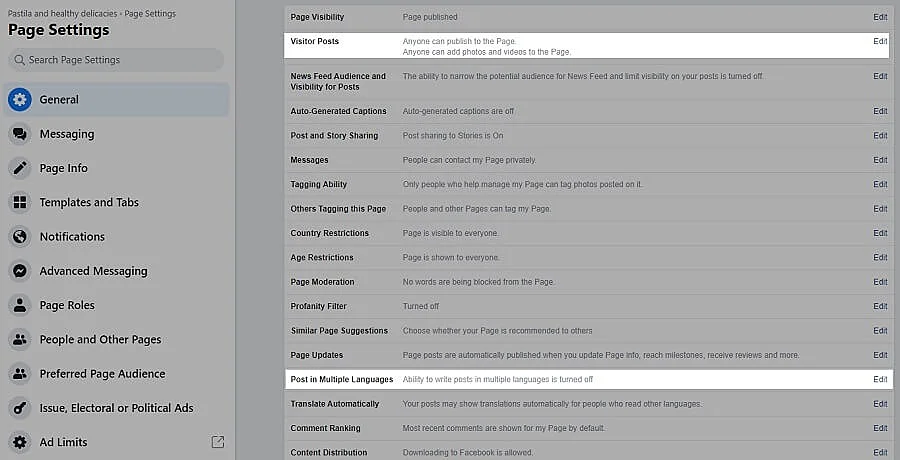900x460 pixels.
Task: Edit the Visitor Posts setting
Action: [880, 42]
